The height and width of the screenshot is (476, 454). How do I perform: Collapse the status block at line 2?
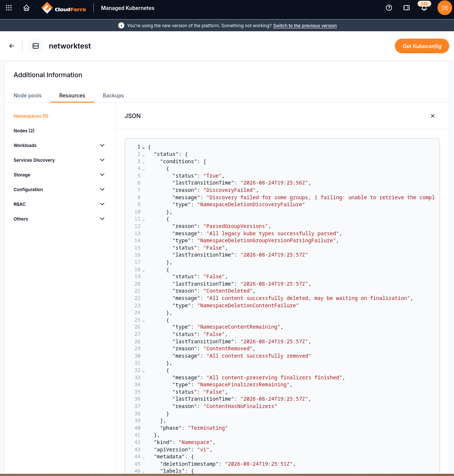tap(143, 155)
